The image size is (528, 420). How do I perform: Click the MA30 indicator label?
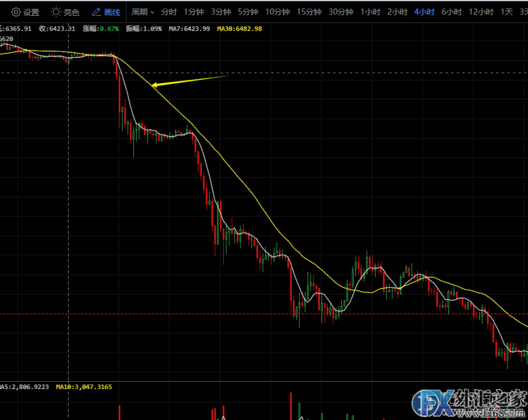239,28
